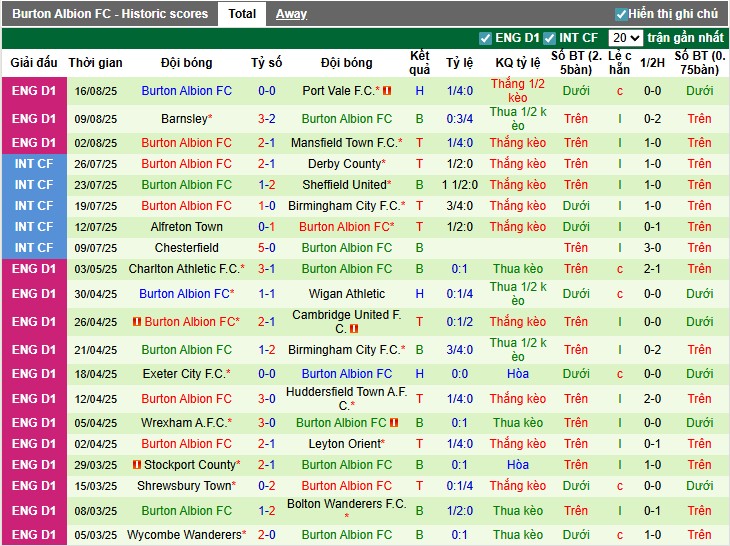Select the INT CF label for 09/07/25 match

pyautogui.click(x=34, y=248)
